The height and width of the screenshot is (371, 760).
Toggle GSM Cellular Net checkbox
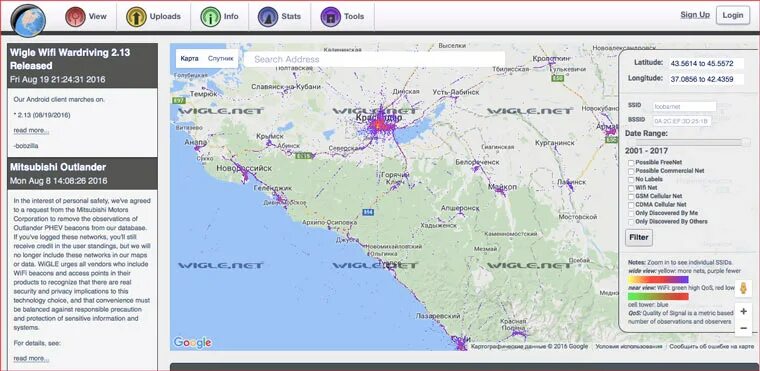pyautogui.click(x=631, y=196)
